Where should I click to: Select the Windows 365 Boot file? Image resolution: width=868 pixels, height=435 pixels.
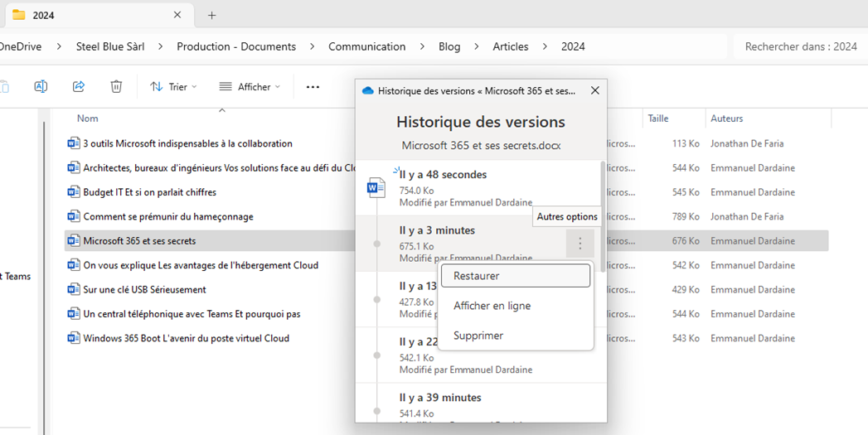point(186,338)
